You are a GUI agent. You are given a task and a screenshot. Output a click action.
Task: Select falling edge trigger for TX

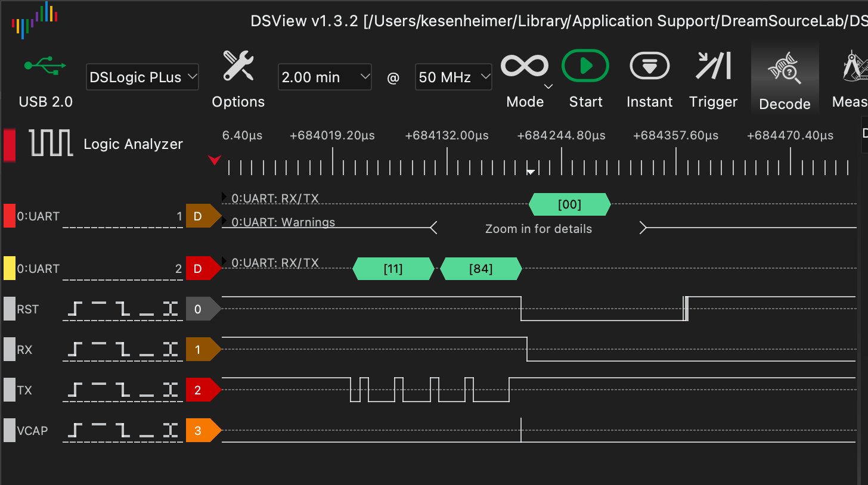pyautogui.click(x=123, y=390)
